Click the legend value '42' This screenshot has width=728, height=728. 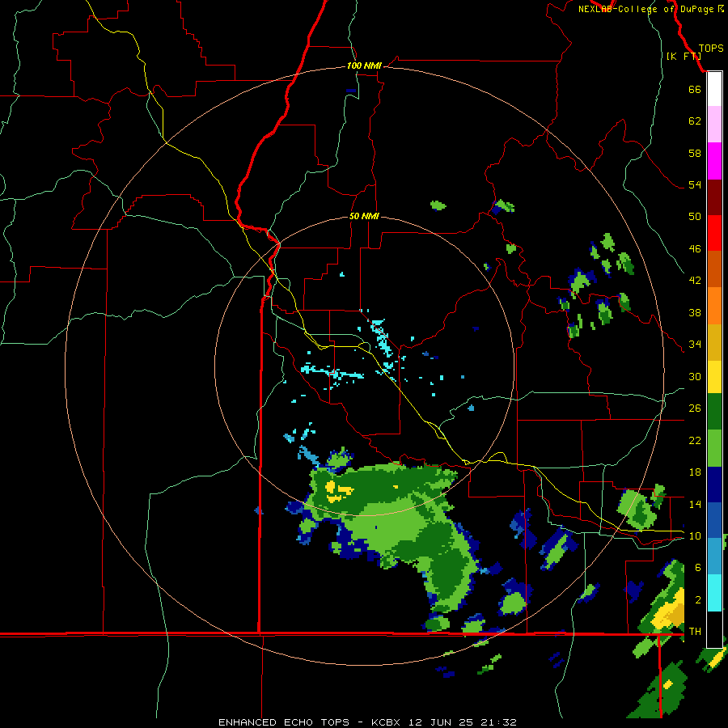[695, 280]
